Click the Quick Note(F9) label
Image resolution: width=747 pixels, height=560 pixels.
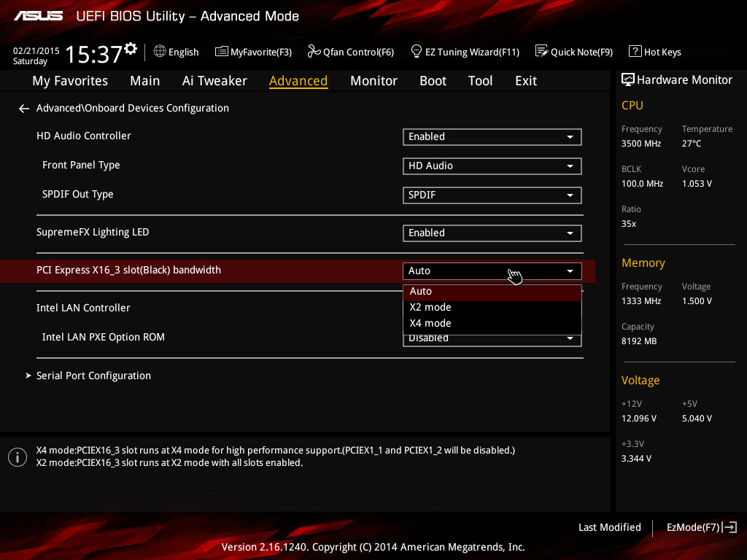click(x=581, y=52)
